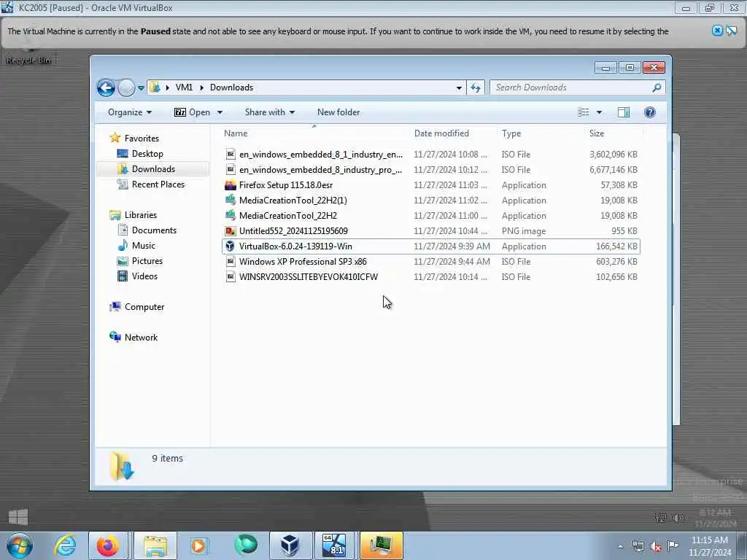Open the recent locations dropdown arrow

pos(141,88)
